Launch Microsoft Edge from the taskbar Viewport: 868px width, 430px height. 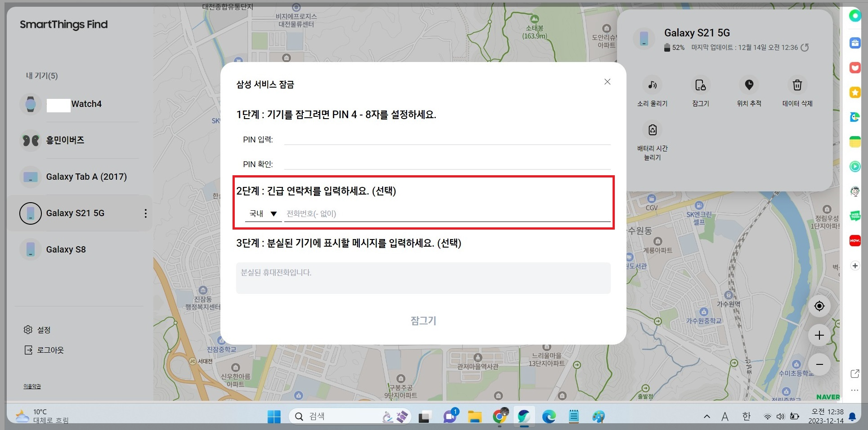click(548, 416)
